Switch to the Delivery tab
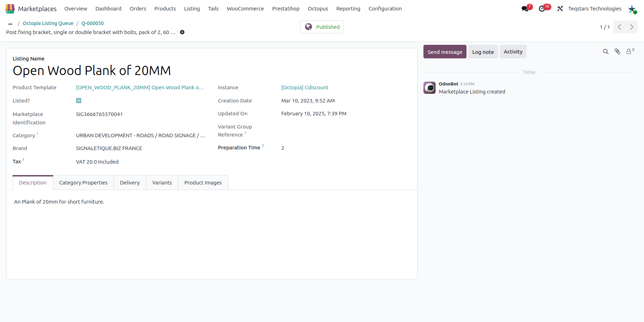 130,183
